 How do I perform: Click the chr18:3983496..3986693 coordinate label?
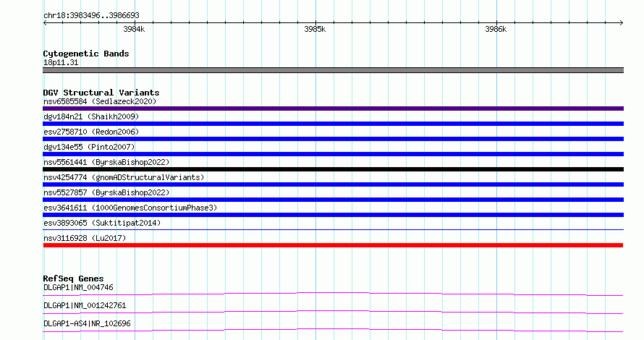(91, 15)
